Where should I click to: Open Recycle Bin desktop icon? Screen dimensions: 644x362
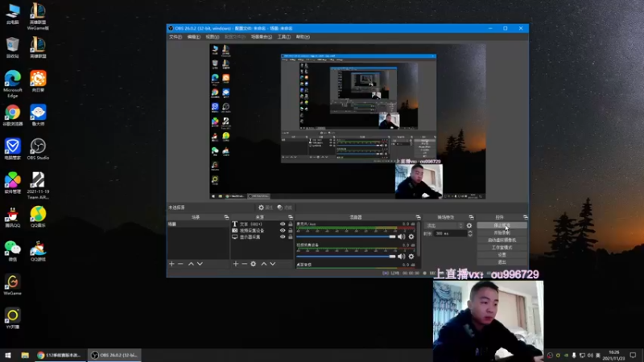[13, 47]
